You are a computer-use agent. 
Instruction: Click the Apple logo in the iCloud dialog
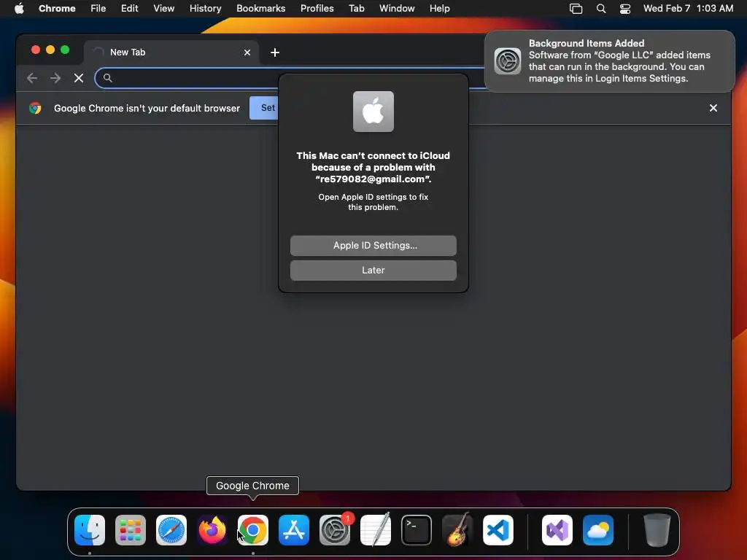tap(373, 112)
